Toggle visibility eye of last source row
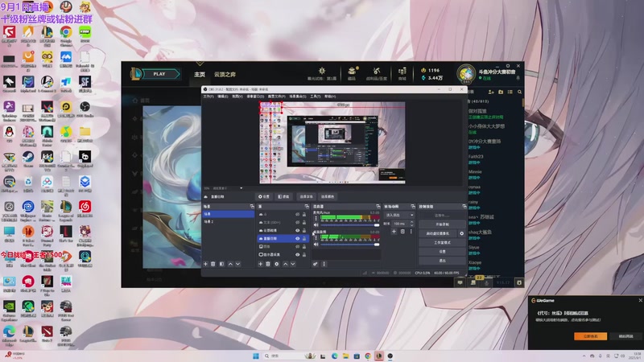Image resolution: width=644 pixels, height=362 pixels. (297, 254)
